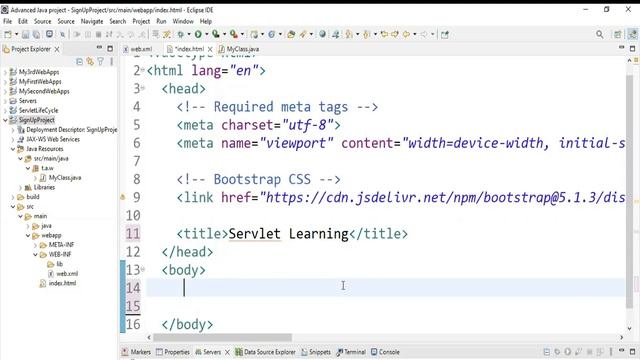Expand the META-INF folder
Screen dimensions: 640x360
pos(36,245)
